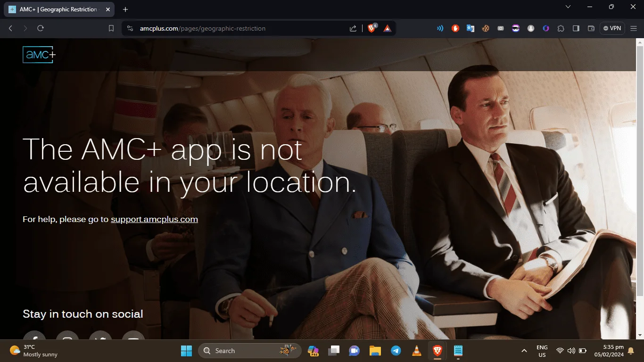Open the Copilot PRE taskbar icon
Viewport: 644px width, 362px height.
(x=313, y=351)
